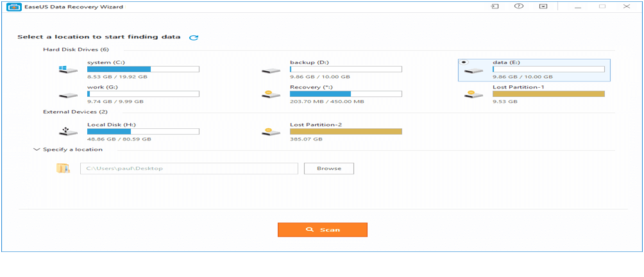Select the Lost Partition-2 drive icon
Viewport: 644px width, 277px height.
271,131
